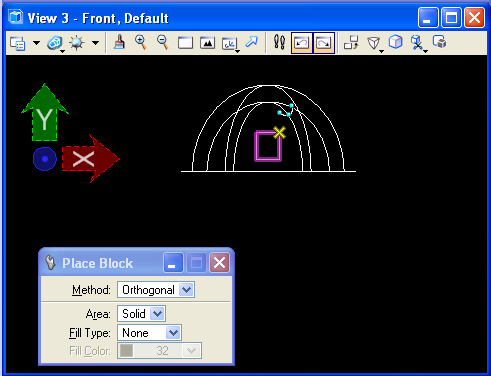
Task: Open the Area Solid dropdown
Action: coord(141,314)
